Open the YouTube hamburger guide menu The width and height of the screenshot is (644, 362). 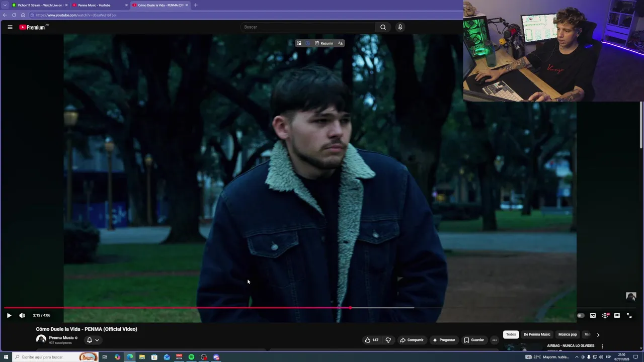[x=10, y=27]
